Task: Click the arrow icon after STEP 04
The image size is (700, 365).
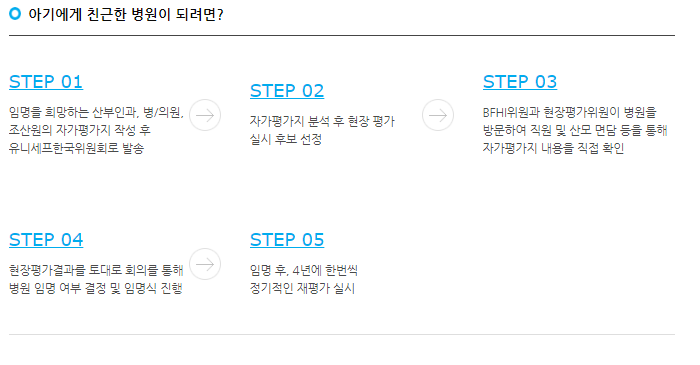Action: 205,264
